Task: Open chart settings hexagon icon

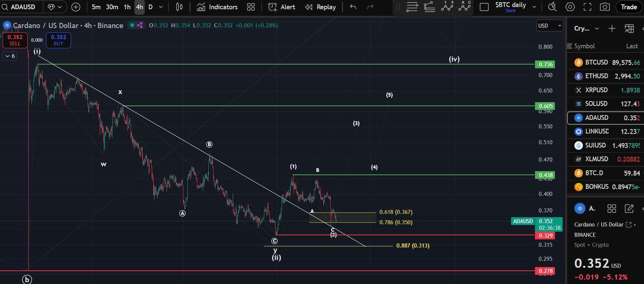Action: (570, 7)
